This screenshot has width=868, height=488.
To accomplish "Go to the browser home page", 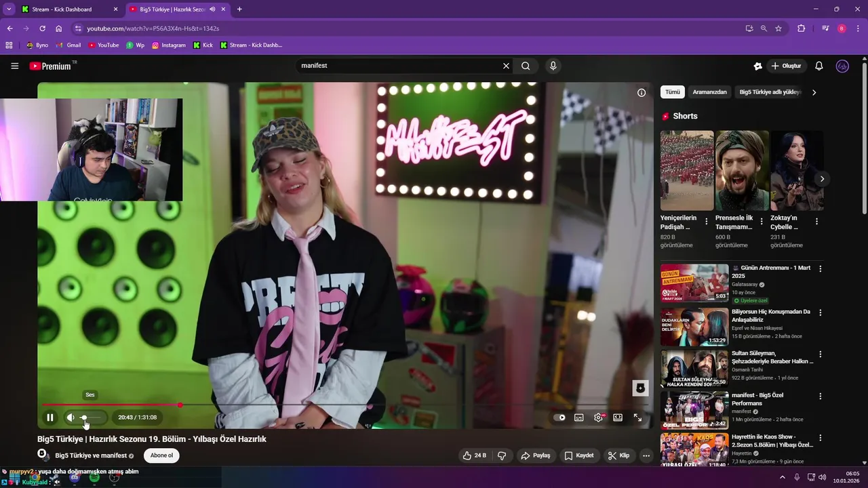I will 59,28.
